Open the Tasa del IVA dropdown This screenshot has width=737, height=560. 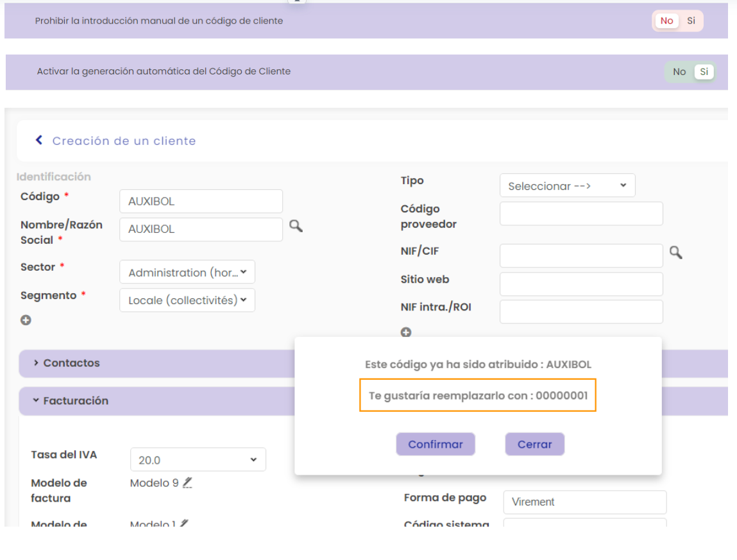click(198, 460)
